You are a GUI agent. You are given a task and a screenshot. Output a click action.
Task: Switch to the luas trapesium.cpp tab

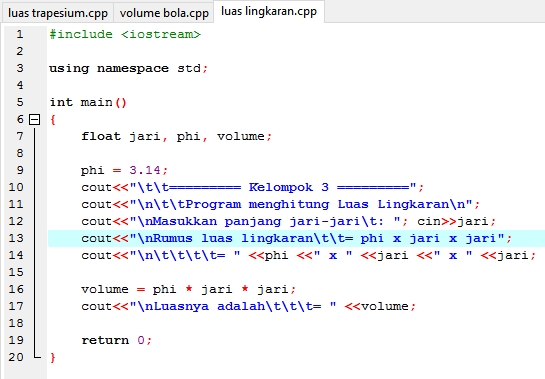tap(58, 13)
